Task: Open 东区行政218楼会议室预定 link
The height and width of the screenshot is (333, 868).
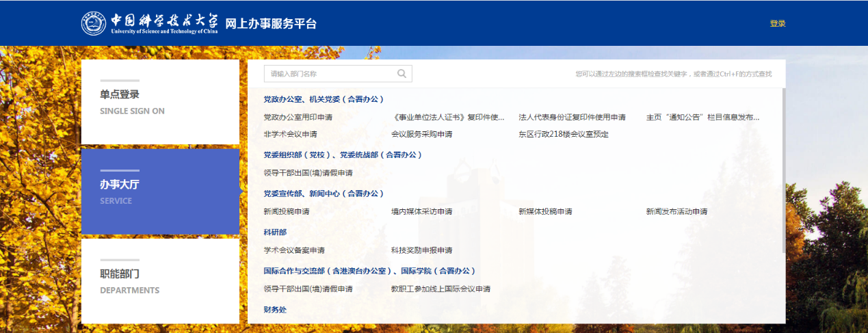Action: point(563,134)
